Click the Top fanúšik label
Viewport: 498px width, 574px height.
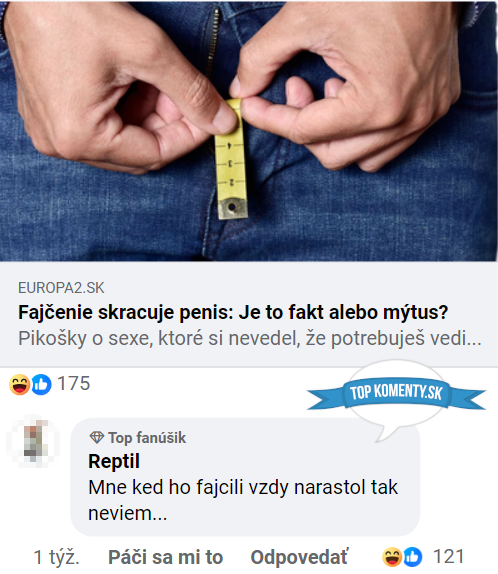click(x=147, y=438)
